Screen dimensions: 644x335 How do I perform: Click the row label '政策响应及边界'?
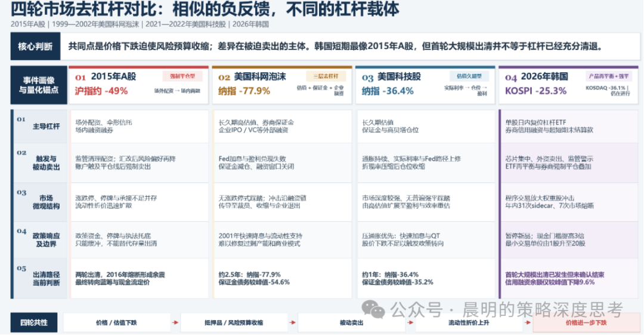pyautogui.click(x=46, y=240)
